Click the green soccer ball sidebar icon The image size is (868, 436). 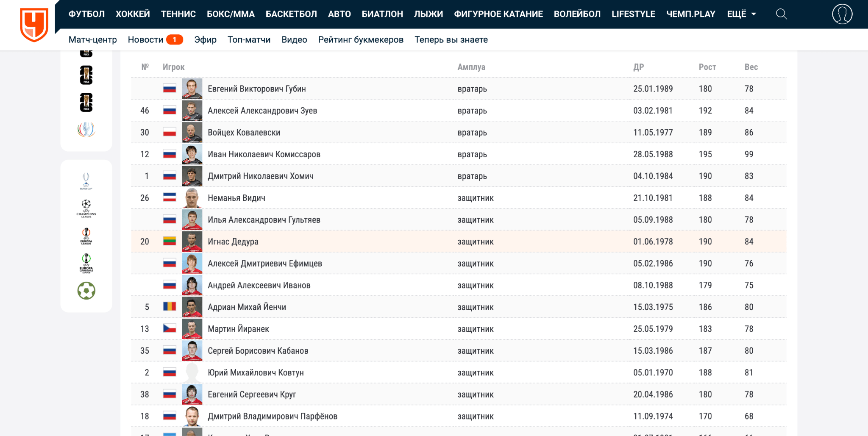86,291
